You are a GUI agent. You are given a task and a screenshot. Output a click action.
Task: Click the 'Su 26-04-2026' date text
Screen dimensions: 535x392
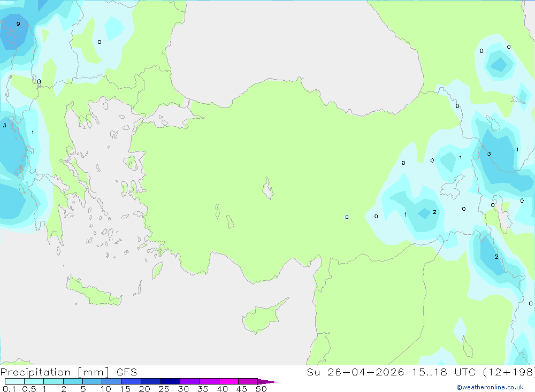tap(355, 372)
